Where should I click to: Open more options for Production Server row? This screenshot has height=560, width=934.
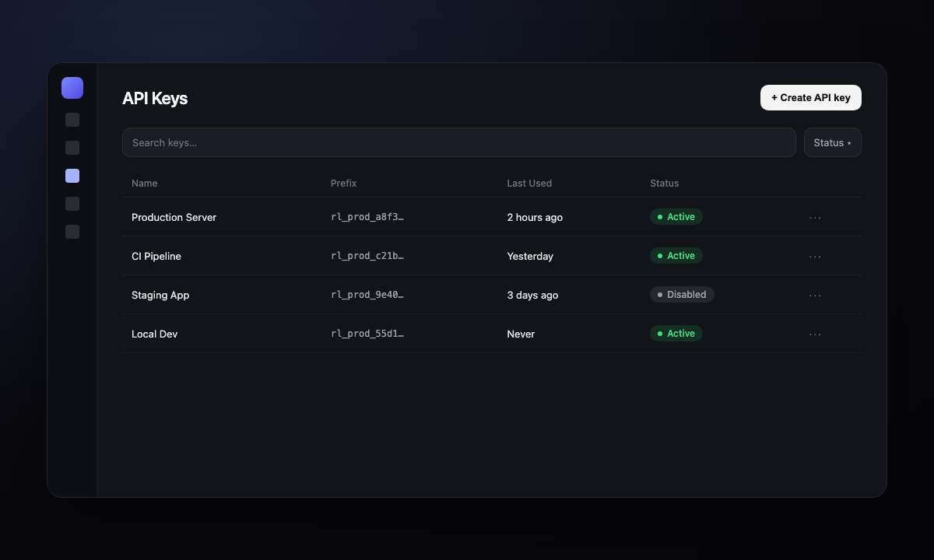[x=815, y=217]
